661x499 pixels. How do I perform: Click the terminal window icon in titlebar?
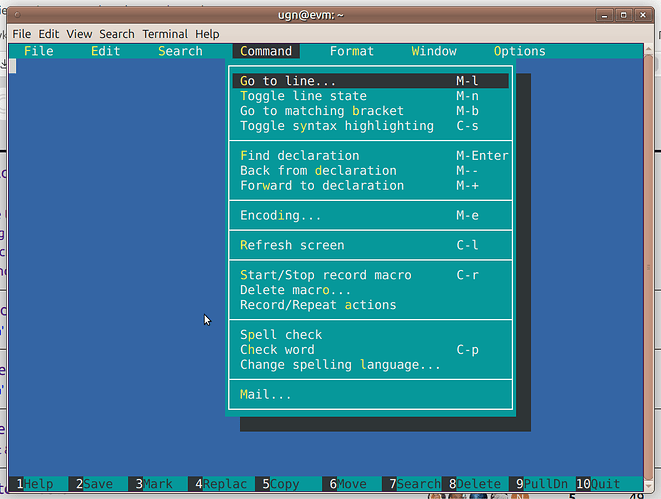click(18, 15)
